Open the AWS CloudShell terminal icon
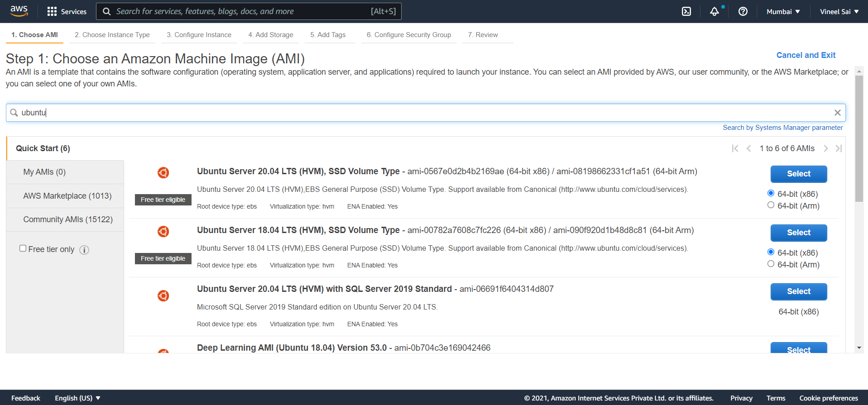The height and width of the screenshot is (405, 868). (686, 11)
